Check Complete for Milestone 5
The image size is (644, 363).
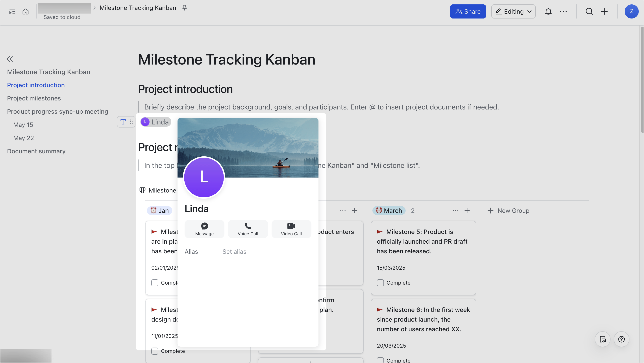tap(380, 283)
